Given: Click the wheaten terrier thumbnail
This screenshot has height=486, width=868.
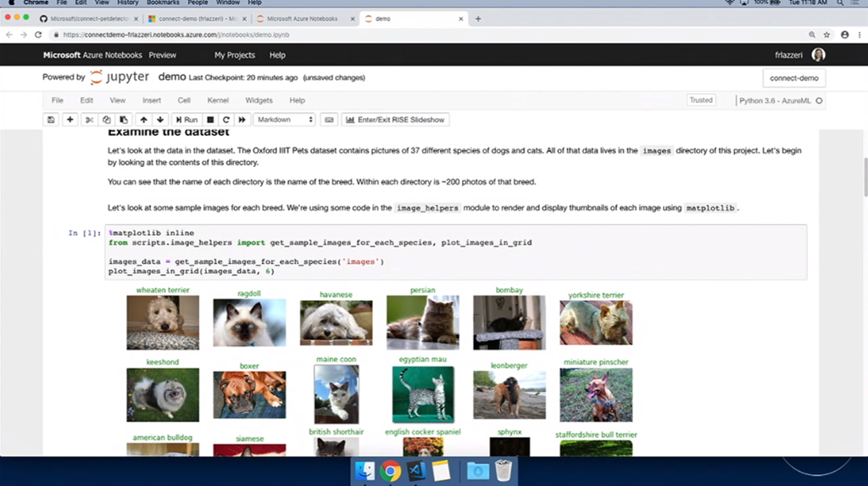Looking at the screenshot, I should click(x=163, y=322).
